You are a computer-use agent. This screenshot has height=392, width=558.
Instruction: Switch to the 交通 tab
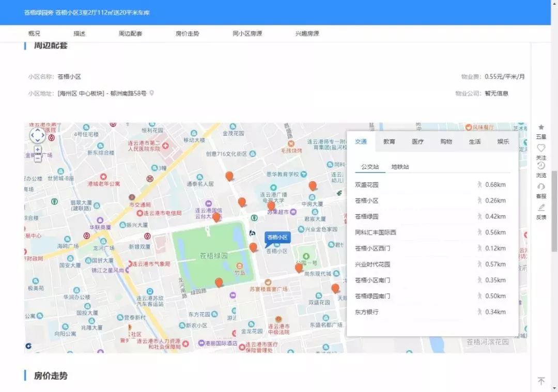361,142
